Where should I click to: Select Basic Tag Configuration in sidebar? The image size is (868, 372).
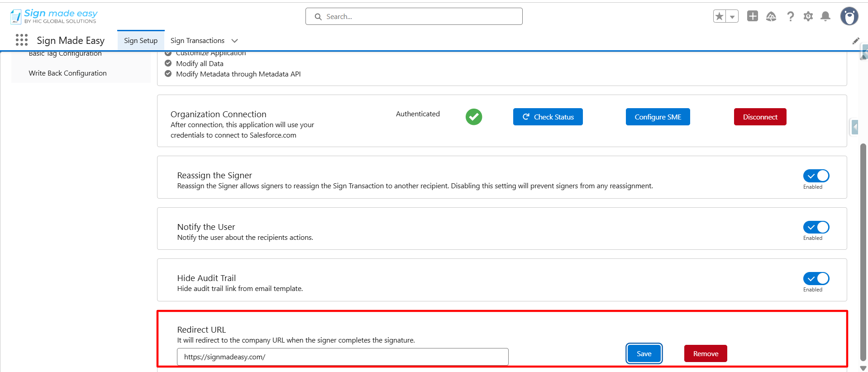(x=65, y=53)
